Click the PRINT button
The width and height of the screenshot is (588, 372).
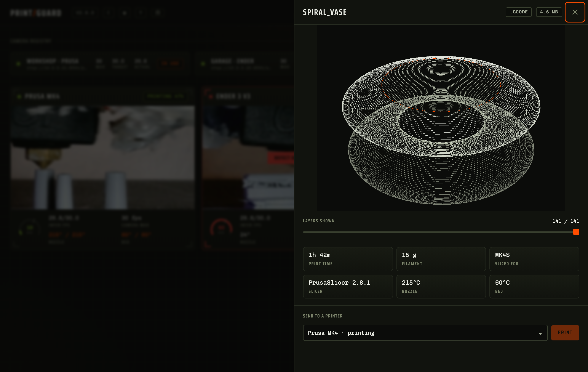pos(565,333)
